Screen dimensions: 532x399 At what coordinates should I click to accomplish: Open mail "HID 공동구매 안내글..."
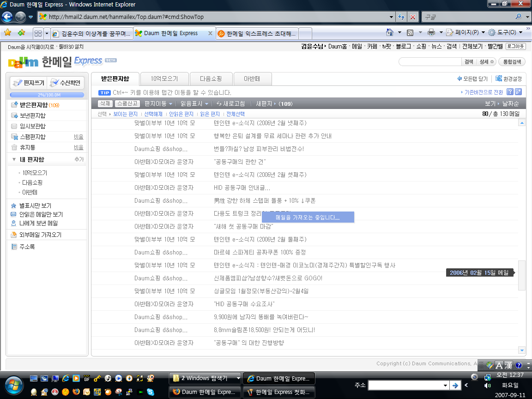(242, 187)
